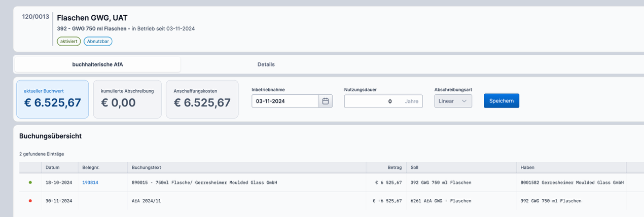Image resolution: width=644 pixels, height=217 pixels.
Task: Sort by the Datum column header
Action: coord(53,167)
